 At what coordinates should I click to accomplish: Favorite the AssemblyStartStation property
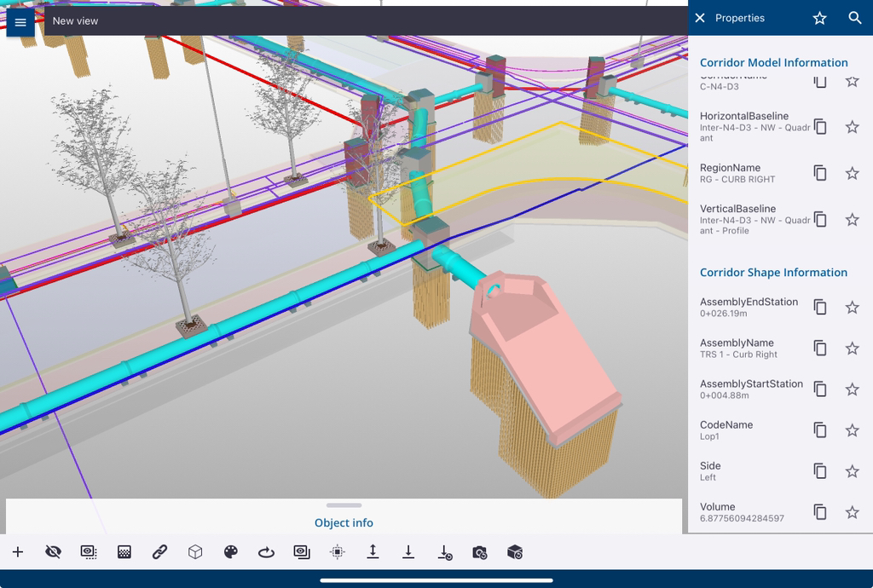click(852, 389)
